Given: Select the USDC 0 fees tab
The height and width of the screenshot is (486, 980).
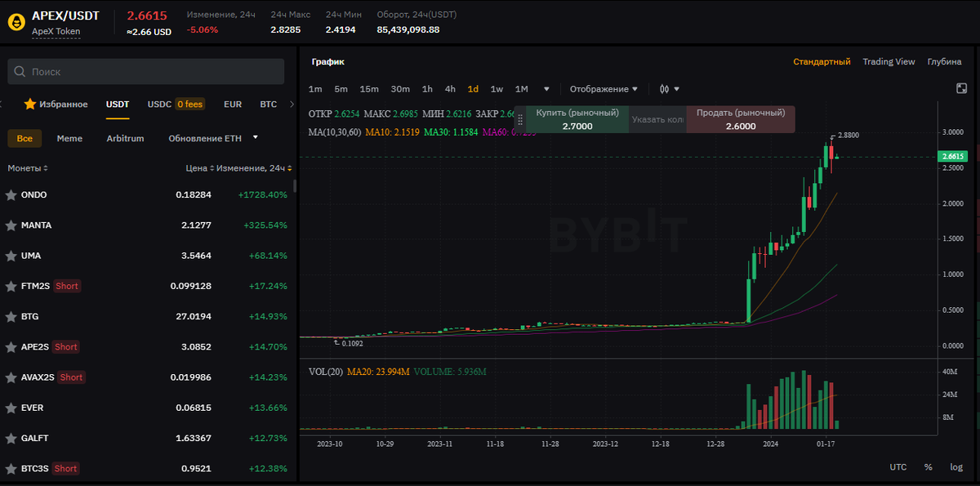Looking at the screenshot, I should pyautogui.click(x=175, y=104).
